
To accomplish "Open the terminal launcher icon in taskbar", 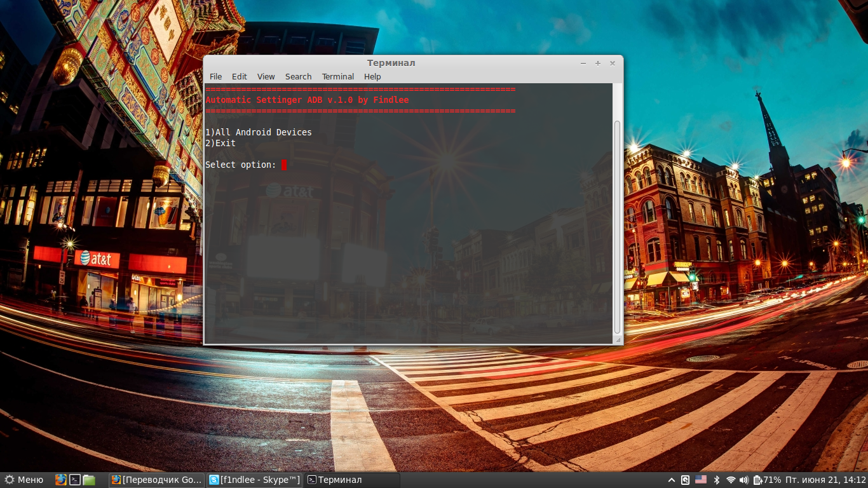I will click(74, 480).
